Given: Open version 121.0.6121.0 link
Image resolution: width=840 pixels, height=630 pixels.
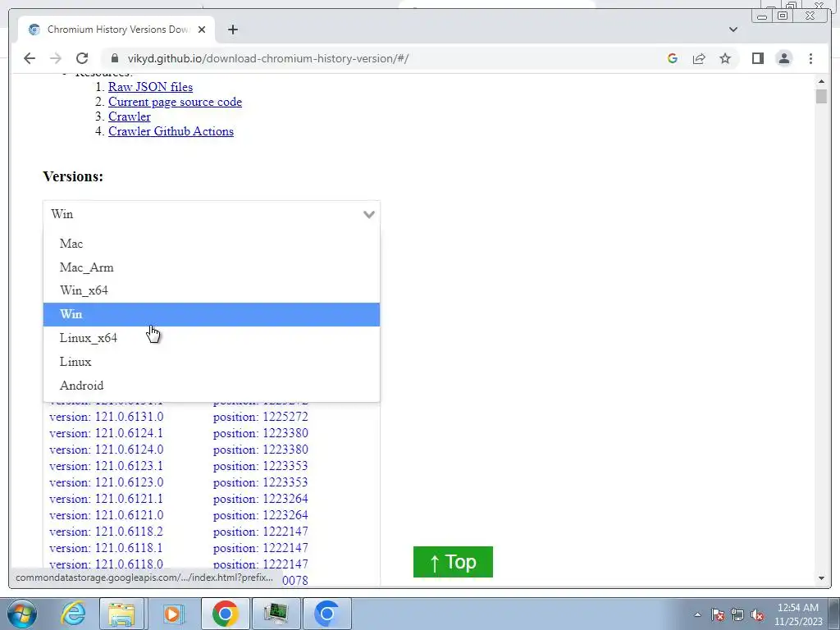Looking at the screenshot, I should click(106, 515).
